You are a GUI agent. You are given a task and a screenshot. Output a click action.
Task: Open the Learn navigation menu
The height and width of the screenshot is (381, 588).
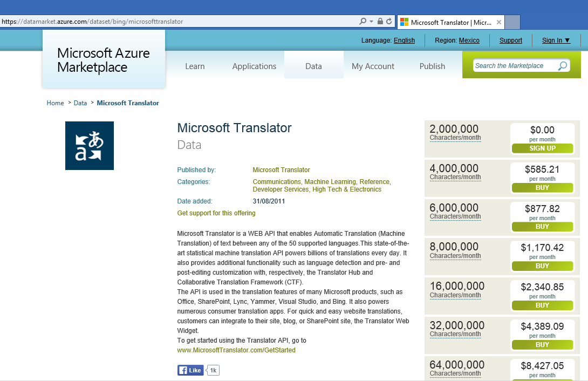pyautogui.click(x=195, y=66)
